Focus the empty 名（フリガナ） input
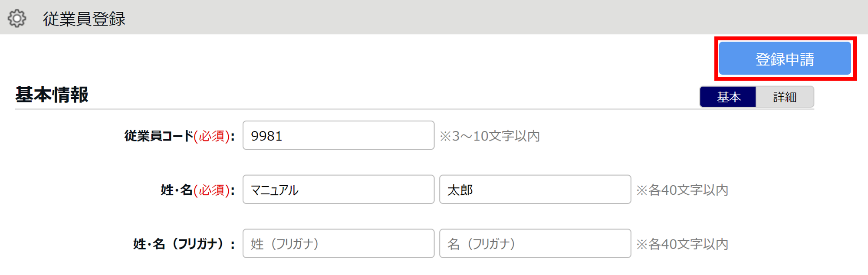Image resolution: width=868 pixels, height=275 pixels. tap(535, 243)
